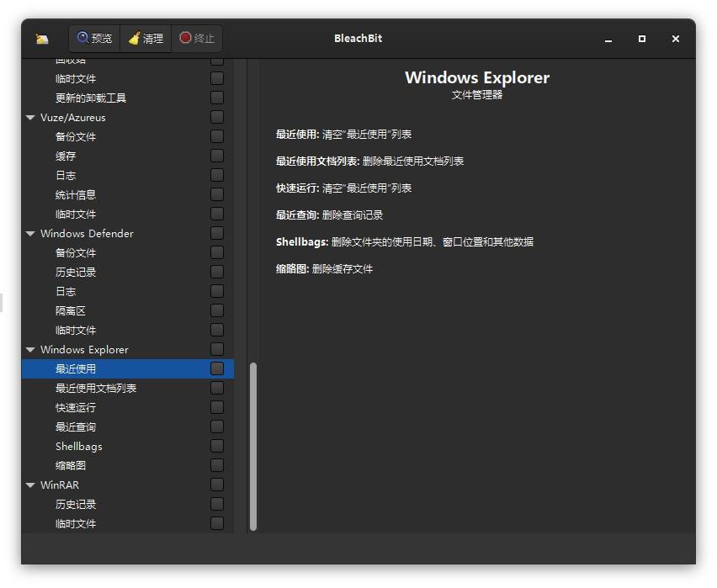
Task: Check the Vuze 统计信息 checkbox
Action: click(217, 194)
